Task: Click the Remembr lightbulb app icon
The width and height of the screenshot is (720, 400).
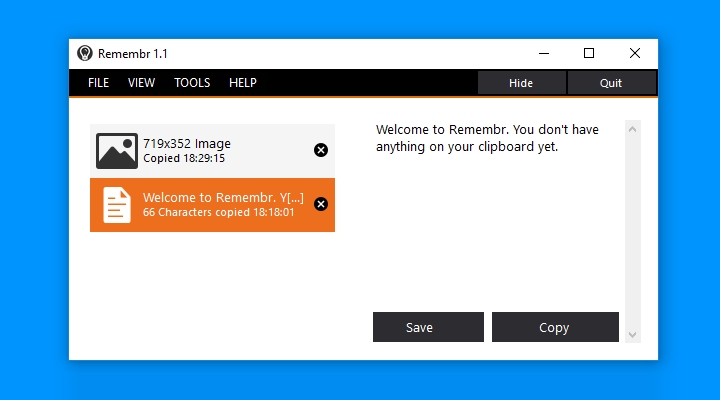Action: pos(84,53)
